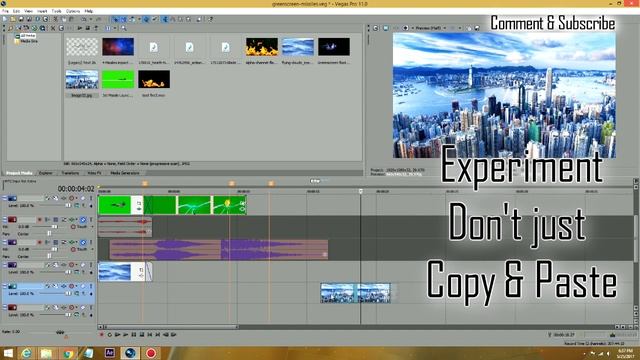Open Internet Explorer from the taskbar
The width and height of the screenshot is (640, 360).
26,353
